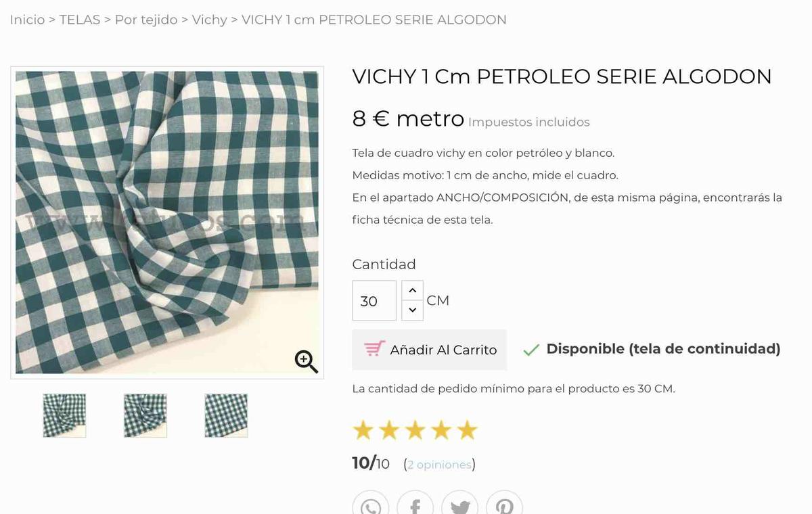Screen dimensions: 812x514
Task: Select the first fabric thumbnail
Action: 64,415
